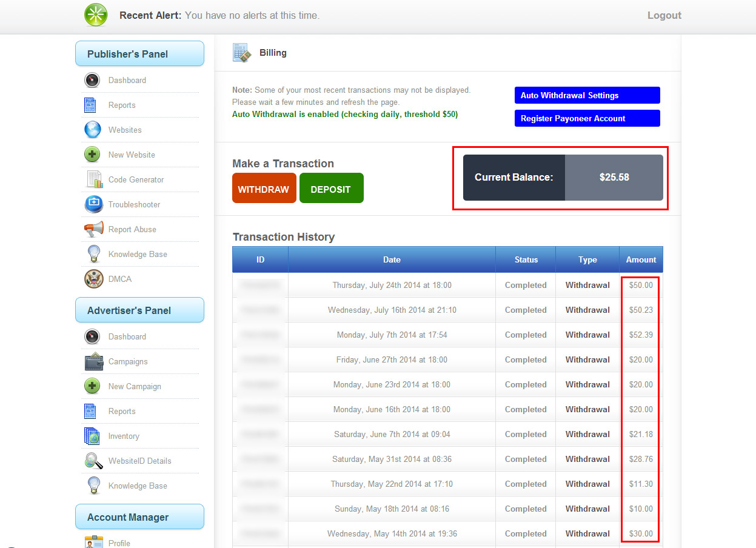This screenshot has height=548, width=756.
Task: Click the Report Abuse megaphone icon
Action: coord(93,229)
